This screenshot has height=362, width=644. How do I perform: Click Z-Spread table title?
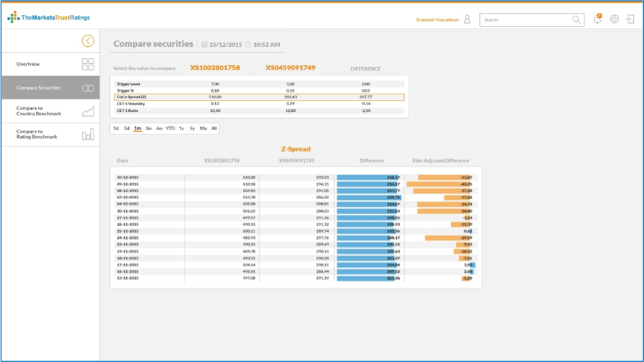(296, 149)
